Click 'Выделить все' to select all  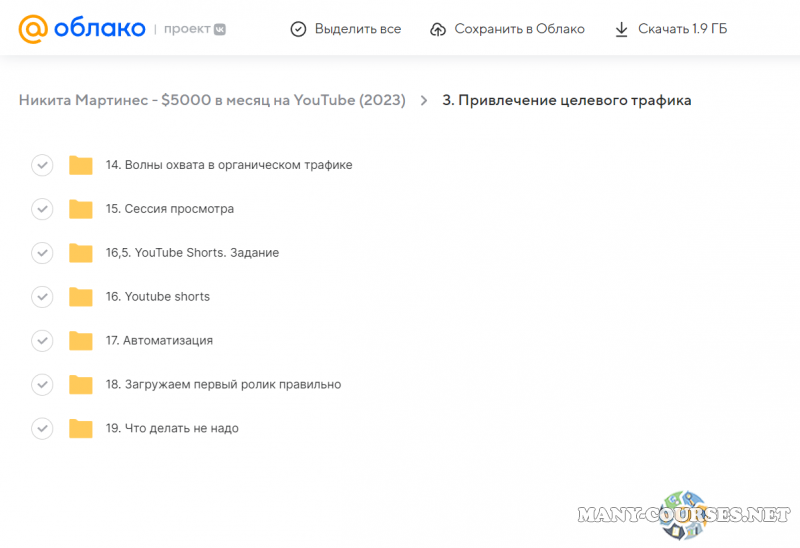357,29
